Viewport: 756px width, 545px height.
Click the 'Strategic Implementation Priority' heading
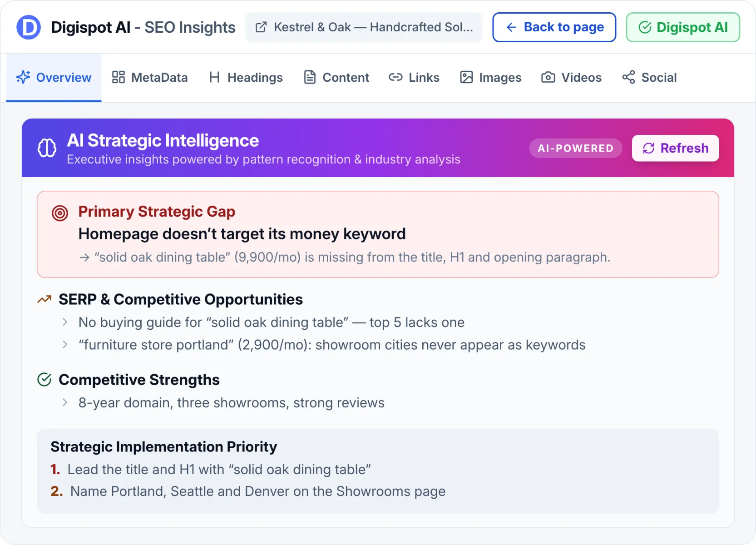click(163, 447)
